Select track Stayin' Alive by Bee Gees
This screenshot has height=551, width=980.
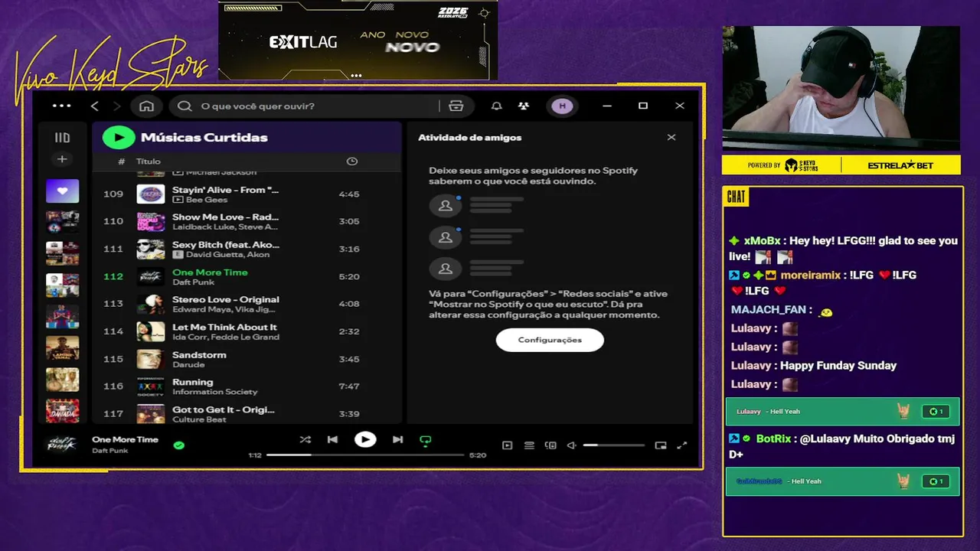[247, 194]
